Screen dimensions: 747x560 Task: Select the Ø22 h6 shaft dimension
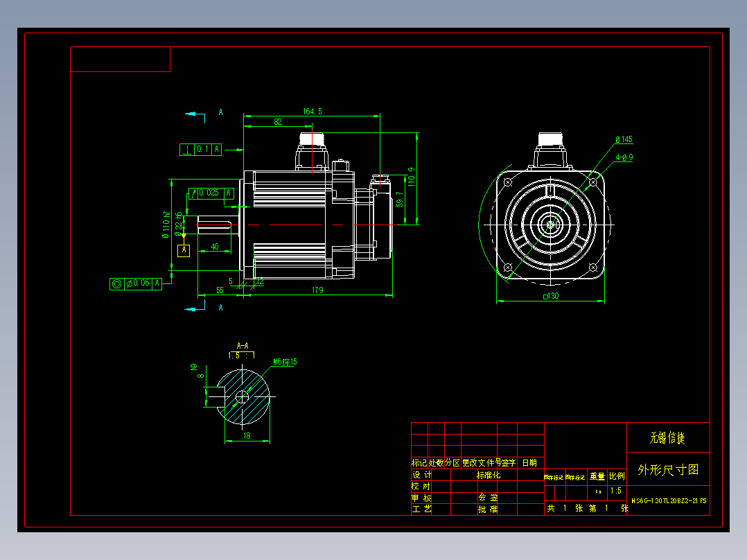[179, 224]
